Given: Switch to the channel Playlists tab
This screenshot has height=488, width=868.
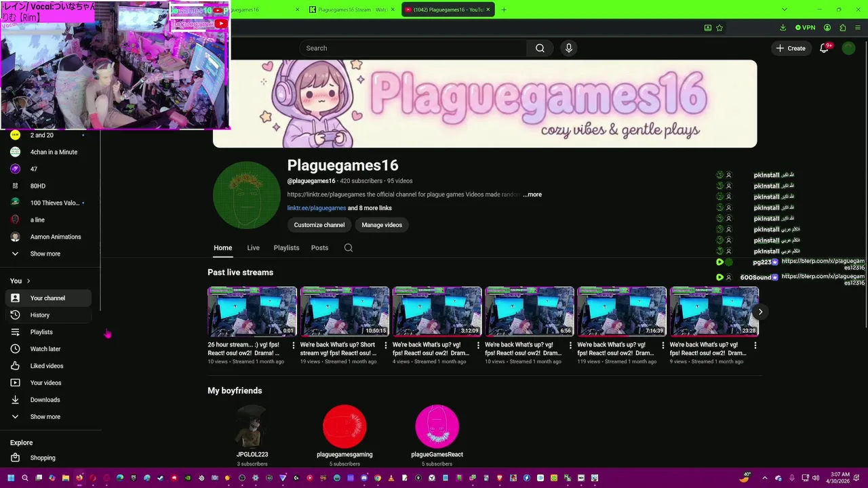Looking at the screenshot, I should (286, 248).
